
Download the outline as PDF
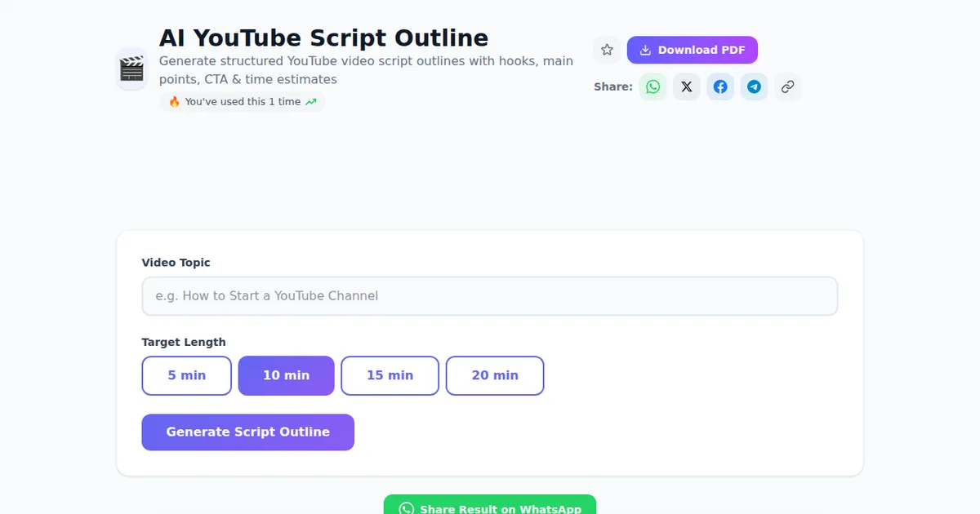(693, 50)
